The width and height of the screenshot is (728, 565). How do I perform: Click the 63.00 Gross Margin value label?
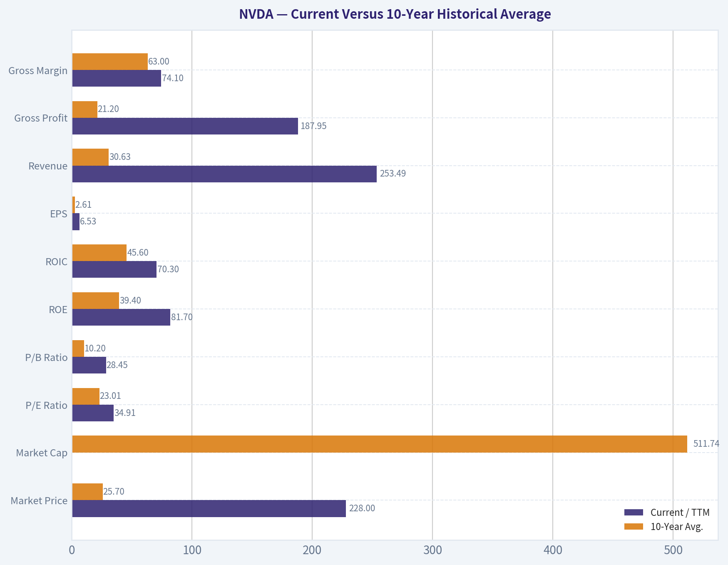point(159,62)
